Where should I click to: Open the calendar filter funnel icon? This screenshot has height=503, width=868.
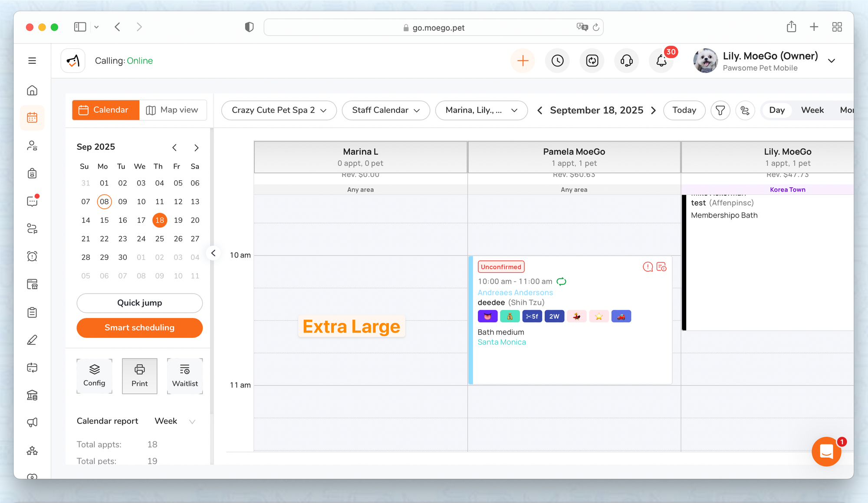(720, 110)
